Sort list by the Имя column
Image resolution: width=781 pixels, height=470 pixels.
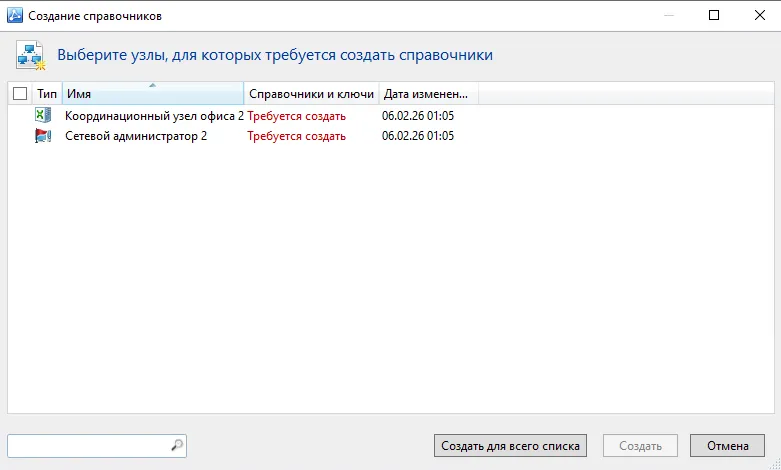coord(153,94)
